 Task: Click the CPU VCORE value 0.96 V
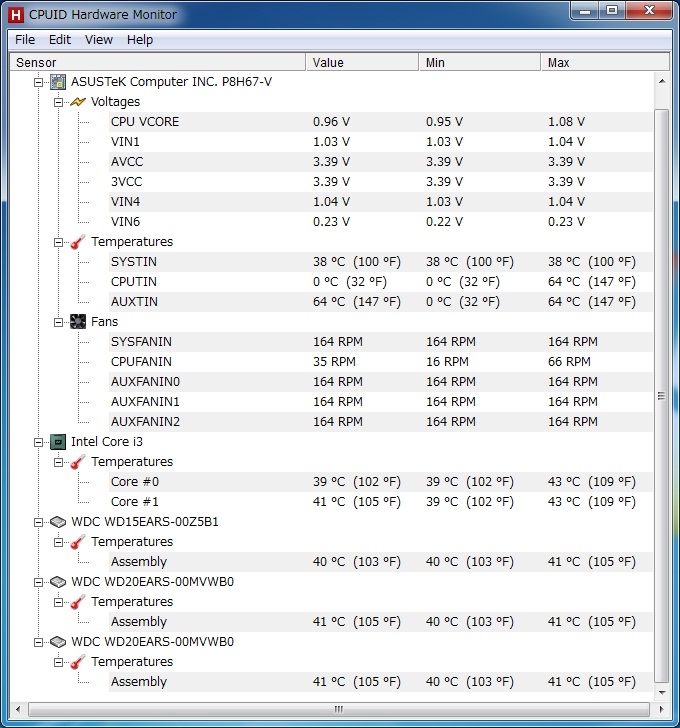[x=331, y=122]
